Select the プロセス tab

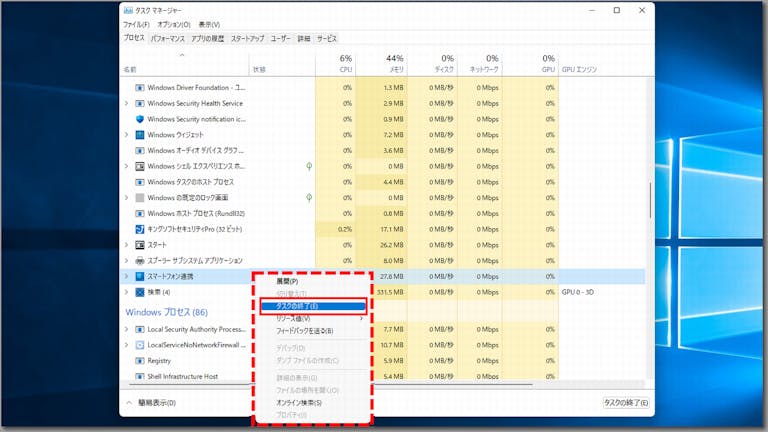click(x=134, y=38)
